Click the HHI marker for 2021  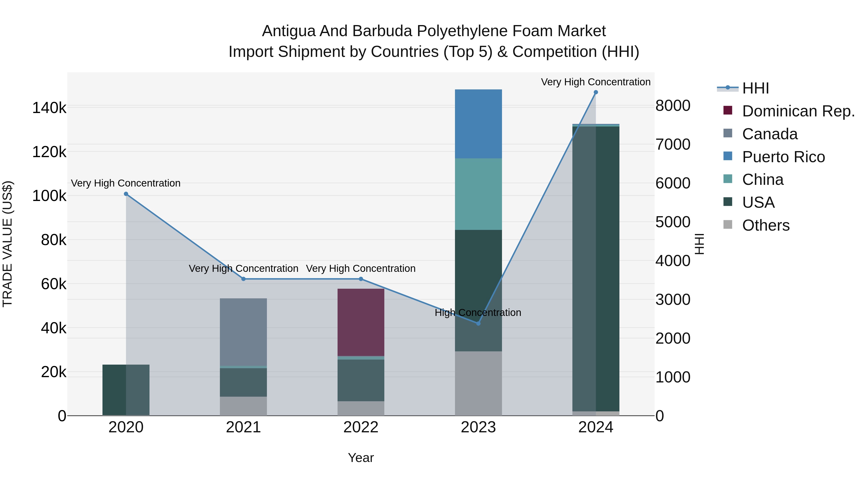pos(244,279)
